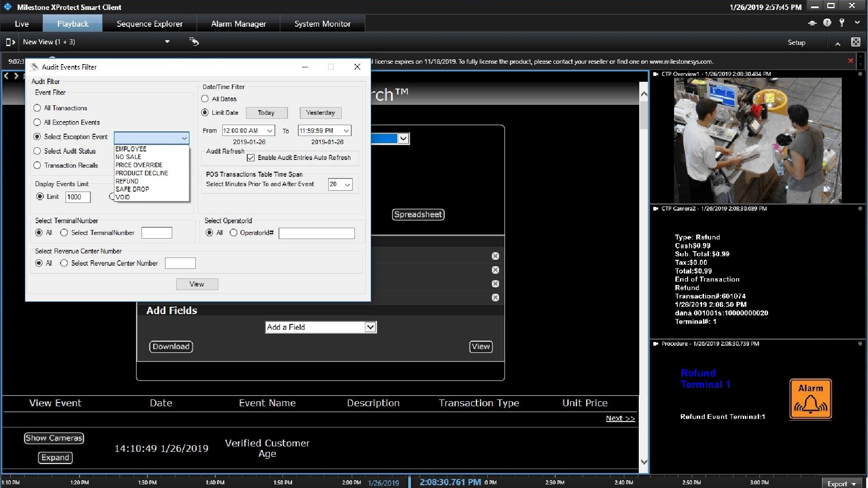
Task: Open the To time dropdown
Action: pos(346,131)
